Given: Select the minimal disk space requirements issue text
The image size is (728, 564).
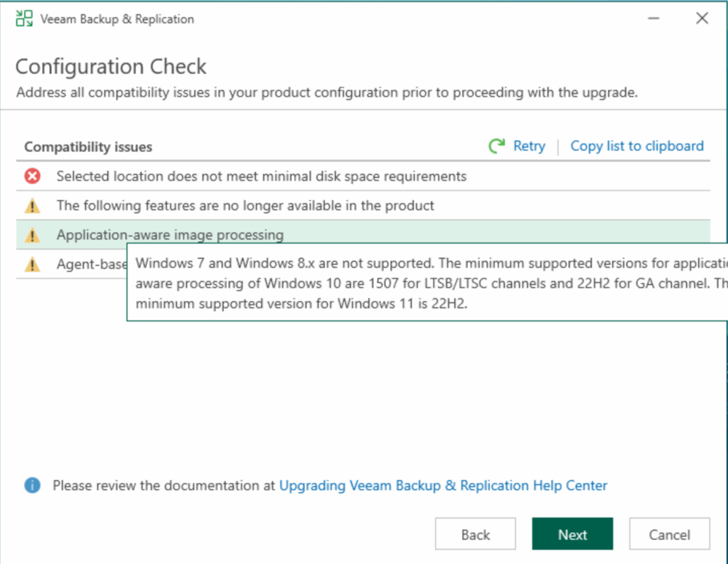Looking at the screenshot, I should tap(262, 176).
